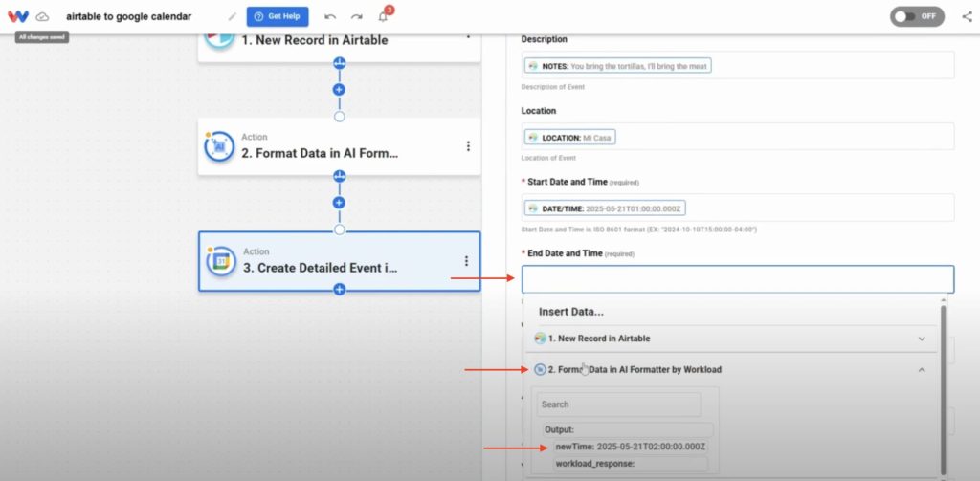Toggle the workflow OFF switch

click(x=918, y=17)
